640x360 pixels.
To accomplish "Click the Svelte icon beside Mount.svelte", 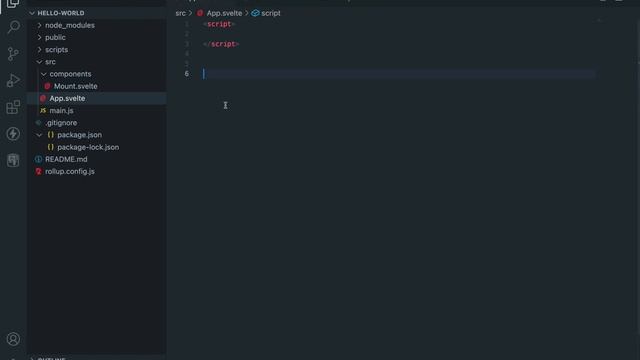I will [47, 86].
